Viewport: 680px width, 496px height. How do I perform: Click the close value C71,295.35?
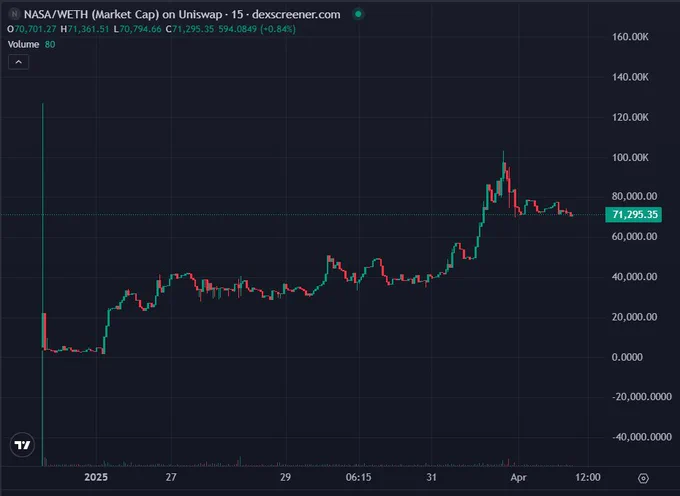click(x=190, y=29)
